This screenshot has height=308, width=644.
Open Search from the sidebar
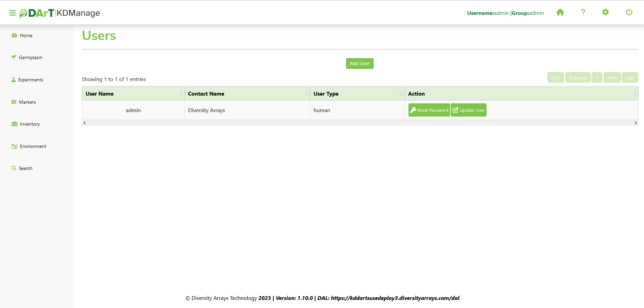[25, 168]
